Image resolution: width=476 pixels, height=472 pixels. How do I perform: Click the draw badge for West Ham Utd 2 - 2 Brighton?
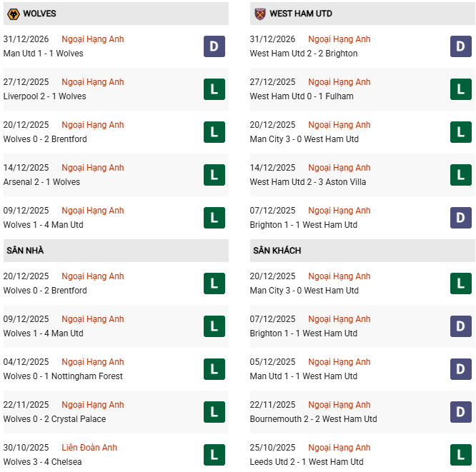point(461,46)
